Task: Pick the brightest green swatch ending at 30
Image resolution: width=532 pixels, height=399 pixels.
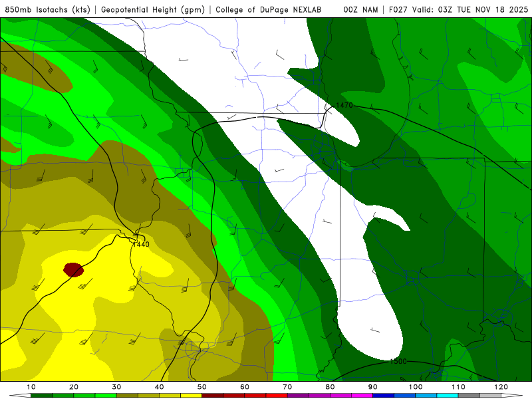Action: click(x=106, y=396)
